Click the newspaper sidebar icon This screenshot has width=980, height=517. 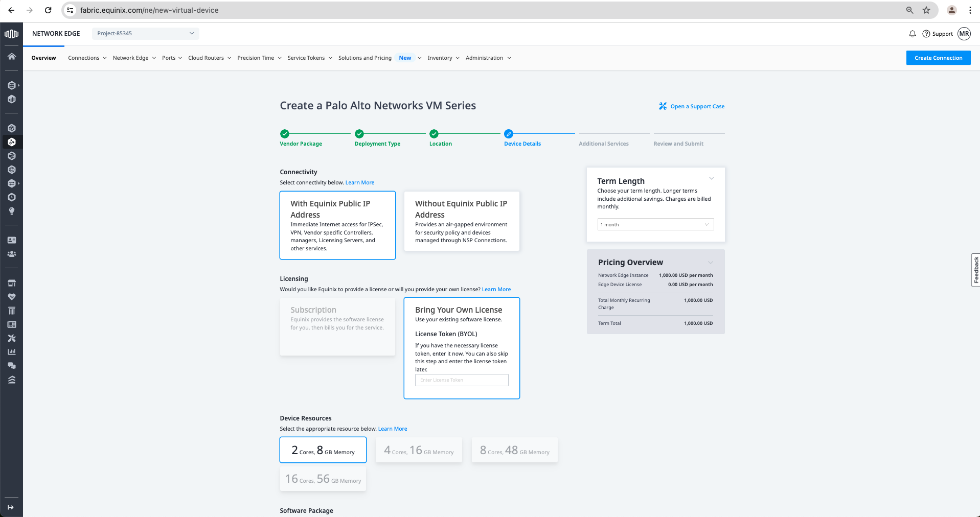(12, 324)
